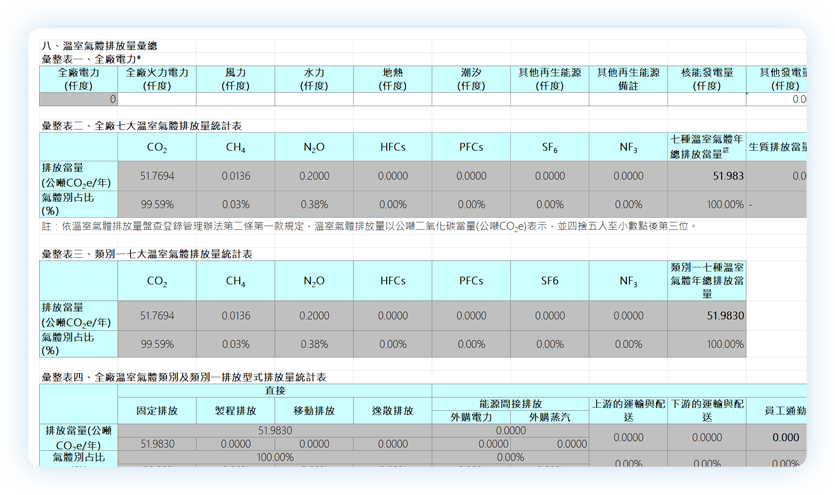The height and width of the screenshot is (495, 835).
Task: Select the CH4 header in 彙整表三
Action: point(235,280)
